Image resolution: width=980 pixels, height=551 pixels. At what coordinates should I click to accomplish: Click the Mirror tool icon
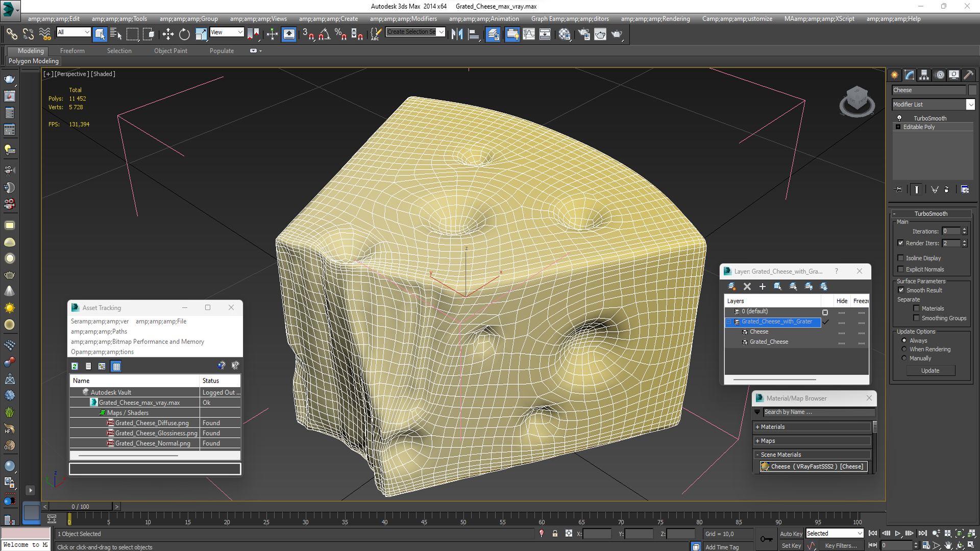[457, 34]
